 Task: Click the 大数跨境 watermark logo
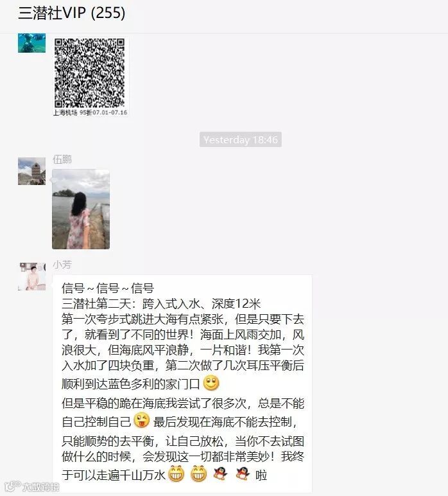pyautogui.click(x=32, y=486)
